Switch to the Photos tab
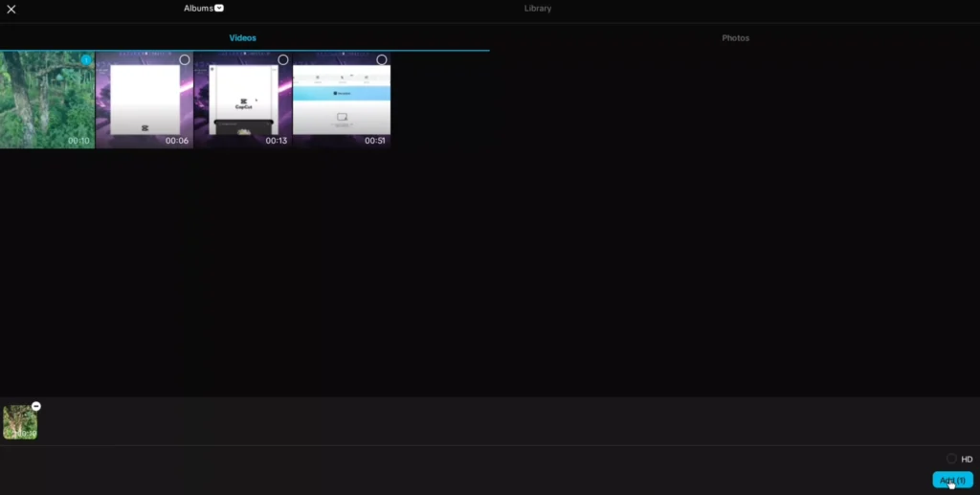Screen dimensions: 980x495 coord(735,38)
